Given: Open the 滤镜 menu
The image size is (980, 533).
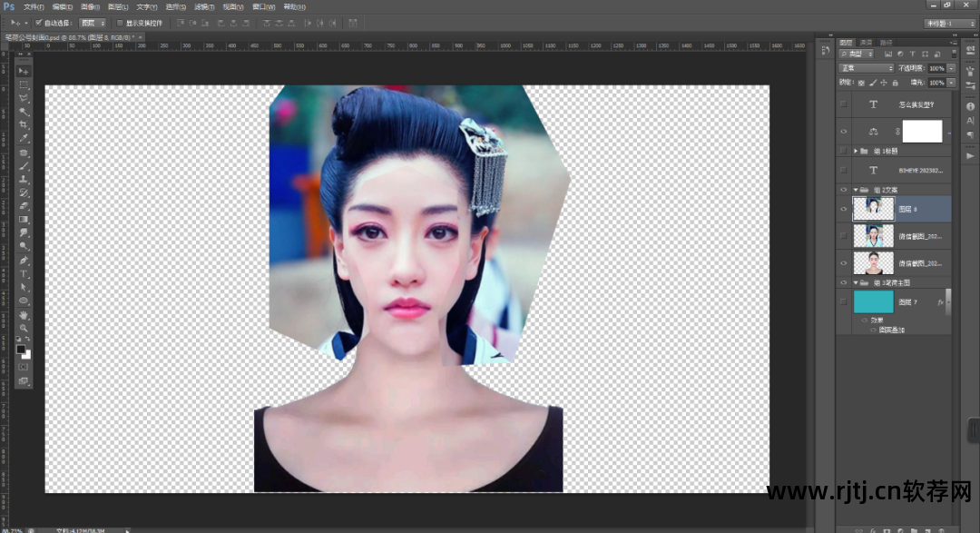Looking at the screenshot, I should pos(203,6).
